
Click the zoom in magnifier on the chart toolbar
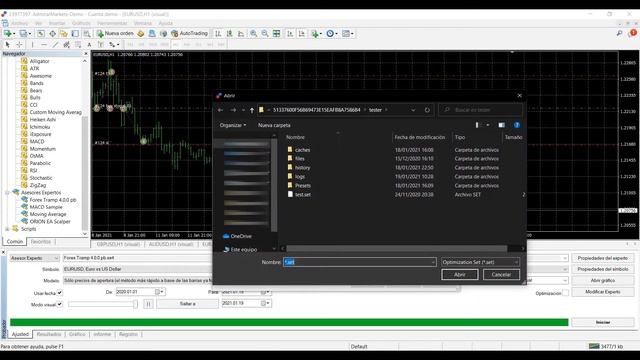pyautogui.click(x=253, y=33)
